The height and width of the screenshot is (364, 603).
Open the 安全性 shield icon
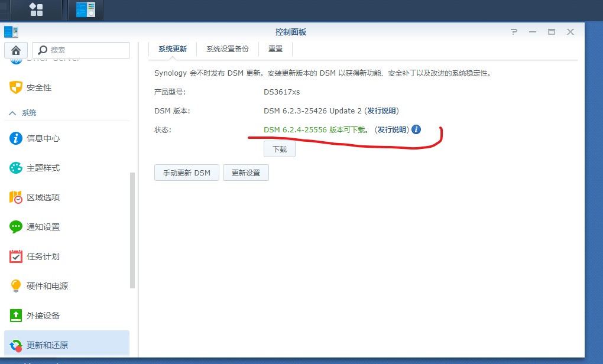tap(16, 87)
